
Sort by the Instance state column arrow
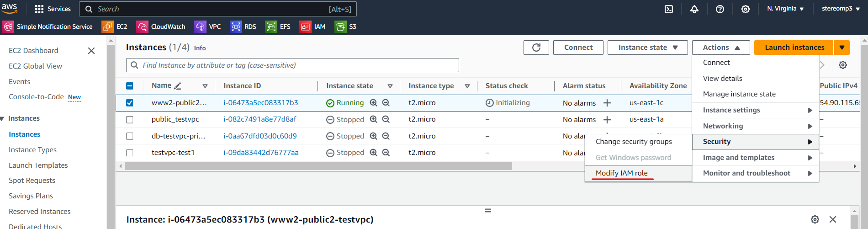pos(390,86)
